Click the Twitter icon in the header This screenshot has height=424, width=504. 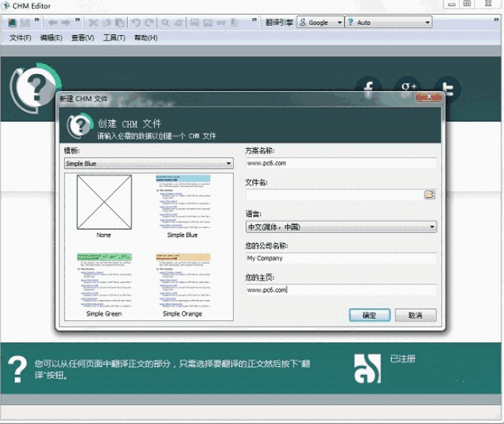click(x=447, y=89)
